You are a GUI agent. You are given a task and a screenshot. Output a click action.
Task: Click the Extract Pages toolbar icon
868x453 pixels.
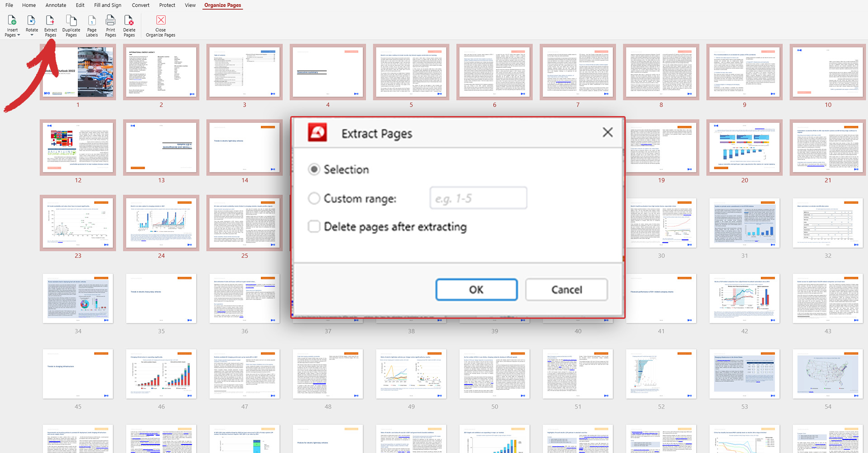pos(50,21)
